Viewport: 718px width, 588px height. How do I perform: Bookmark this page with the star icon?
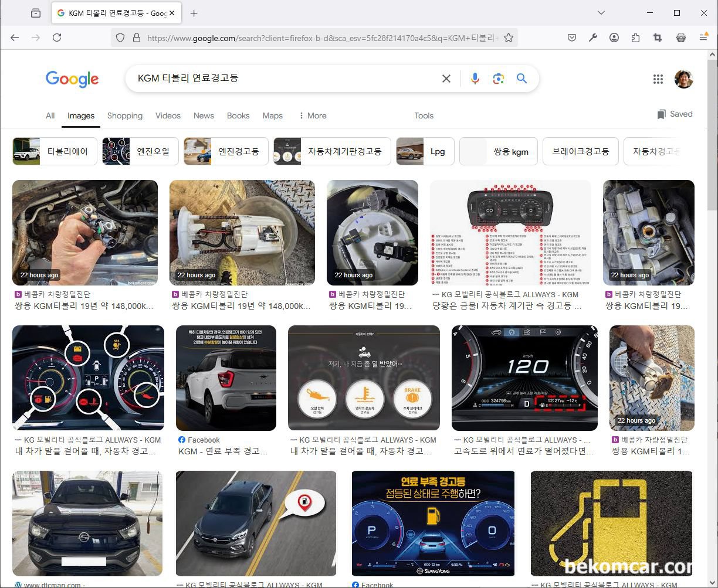pos(509,38)
